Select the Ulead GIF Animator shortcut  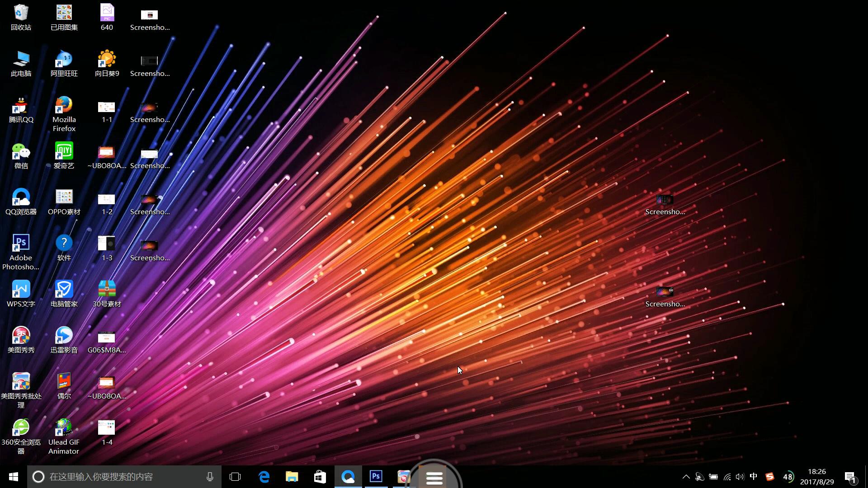pos(64,436)
